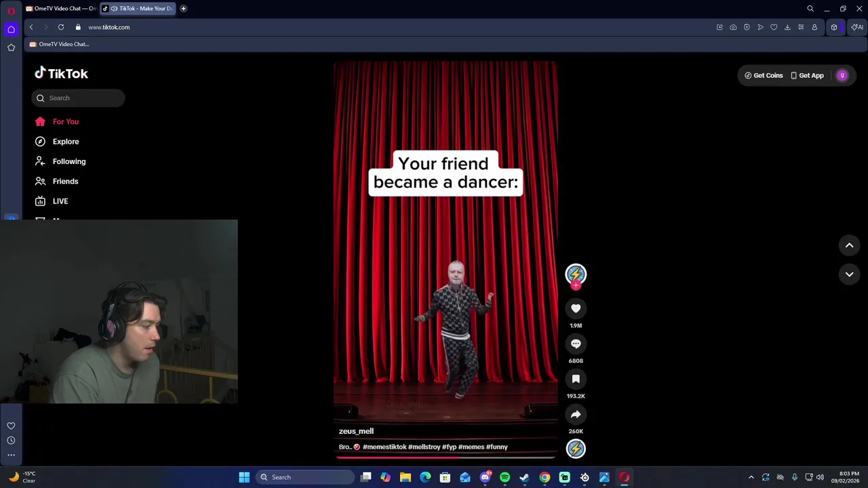Open File Explorer from the taskbar
This screenshot has width=868, height=488.
point(406,477)
